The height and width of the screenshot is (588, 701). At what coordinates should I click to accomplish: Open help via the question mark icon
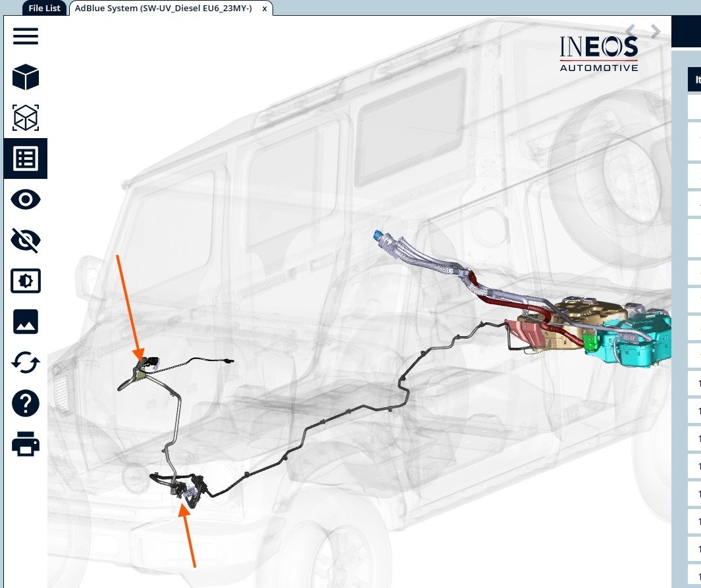point(26,403)
